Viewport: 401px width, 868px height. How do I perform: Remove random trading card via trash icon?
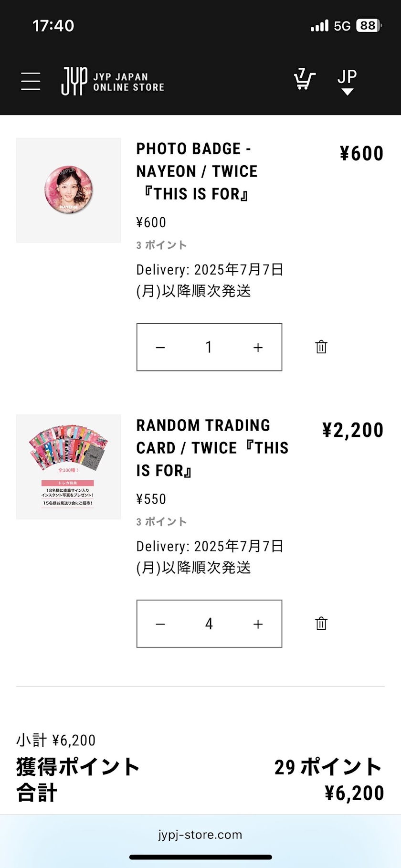click(x=321, y=624)
